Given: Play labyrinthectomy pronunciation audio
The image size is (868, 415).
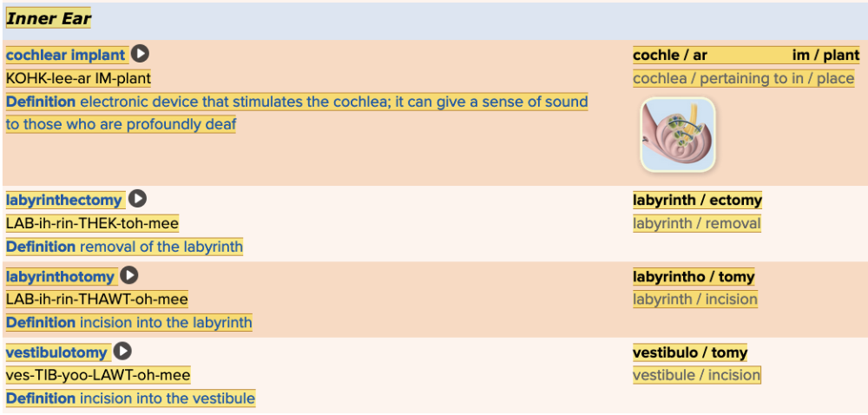Looking at the screenshot, I should click(137, 200).
